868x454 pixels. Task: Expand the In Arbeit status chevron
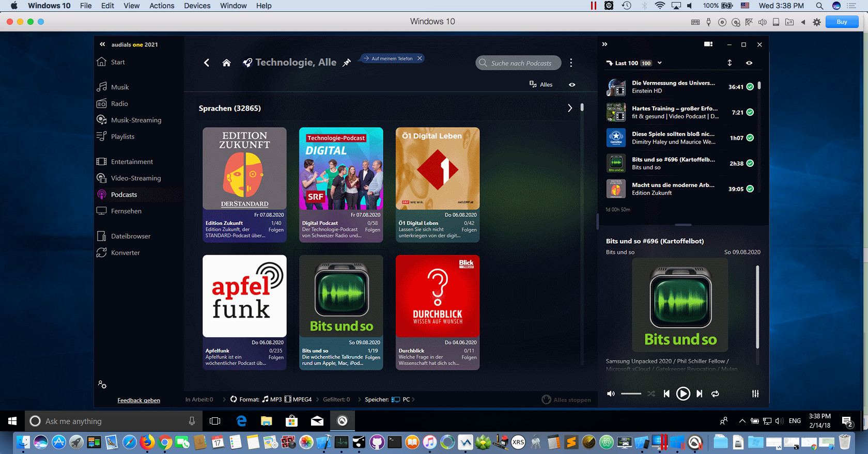[224, 399]
